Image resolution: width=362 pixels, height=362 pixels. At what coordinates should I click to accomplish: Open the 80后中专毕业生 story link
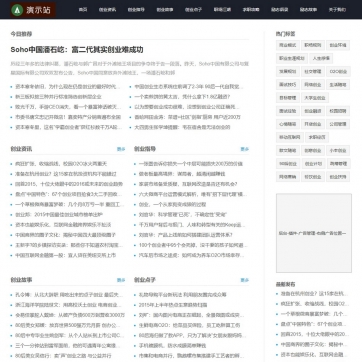pos(69,335)
